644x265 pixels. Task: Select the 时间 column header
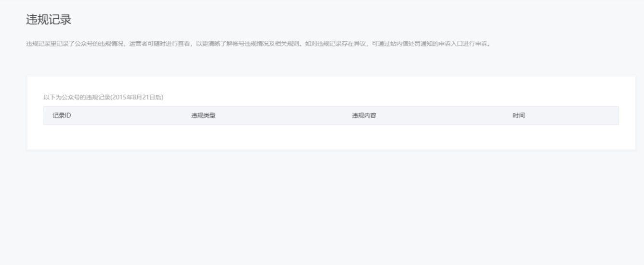[519, 115]
